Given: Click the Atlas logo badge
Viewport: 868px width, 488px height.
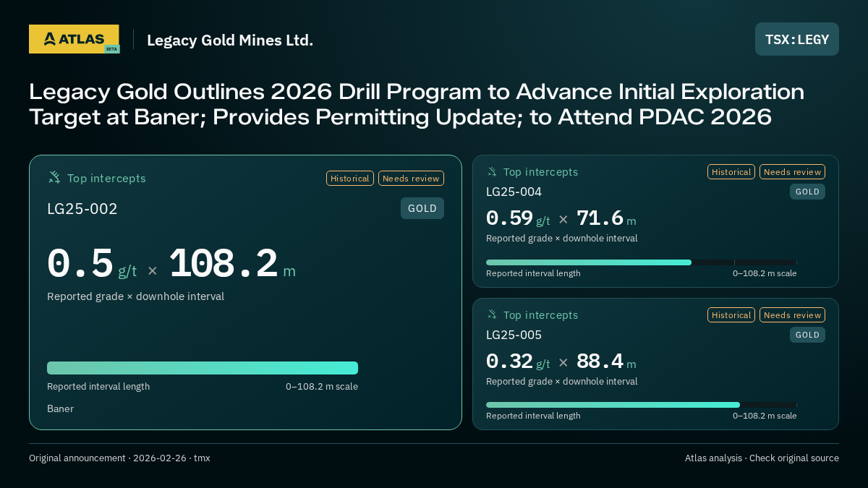Looking at the screenshot, I should pos(74,39).
